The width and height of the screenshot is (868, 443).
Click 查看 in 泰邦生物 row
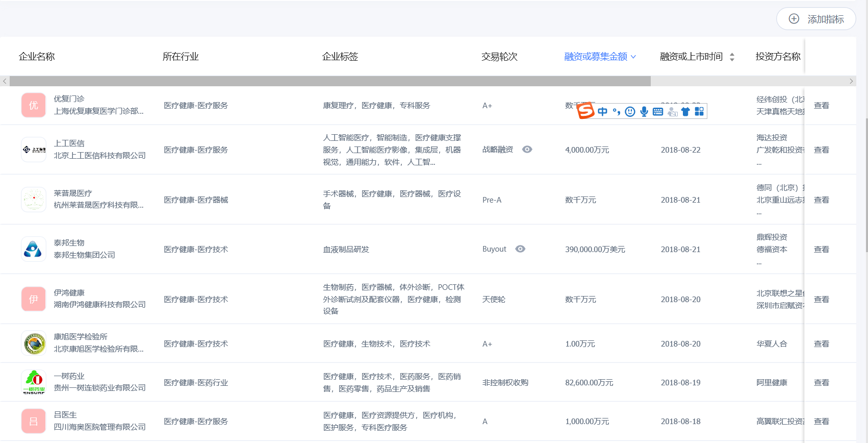tap(821, 249)
